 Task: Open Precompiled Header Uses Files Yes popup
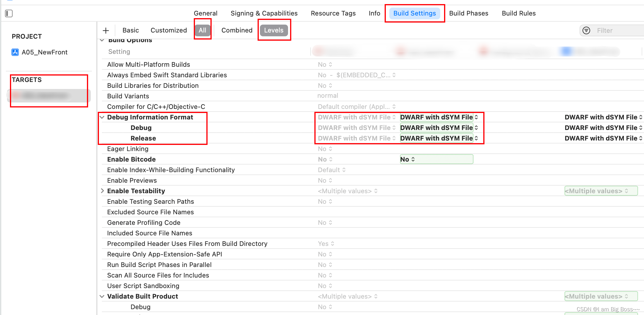pos(326,244)
